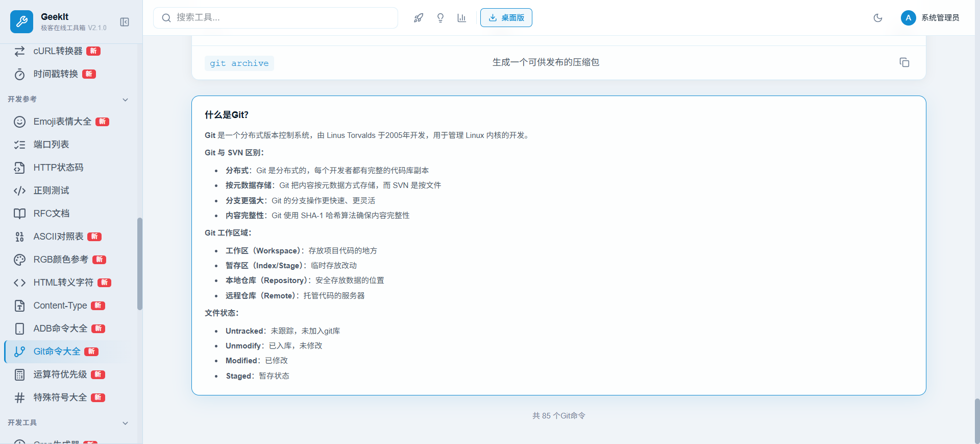Click the Emoji smiley face icon
This screenshot has height=444, width=980.
click(x=19, y=122)
